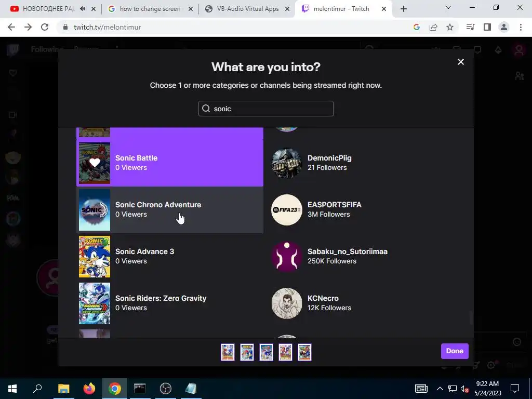Image resolution: width=532 pixels, height=399 pixels.
Task: Click last selected category thumbnail in footer
Action: tap(304, 352)
